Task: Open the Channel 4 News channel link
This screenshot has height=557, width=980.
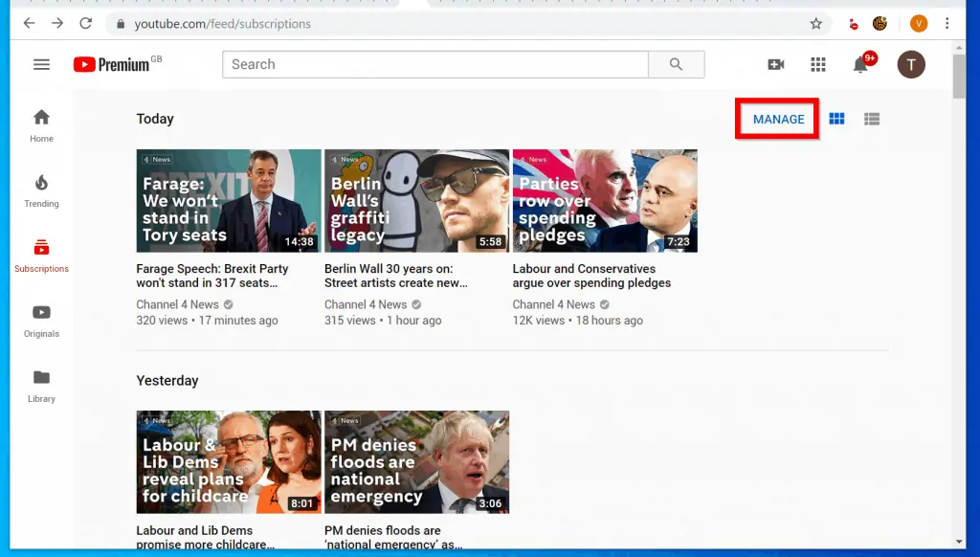Action: pyautogui.click(x=178, y=304)
